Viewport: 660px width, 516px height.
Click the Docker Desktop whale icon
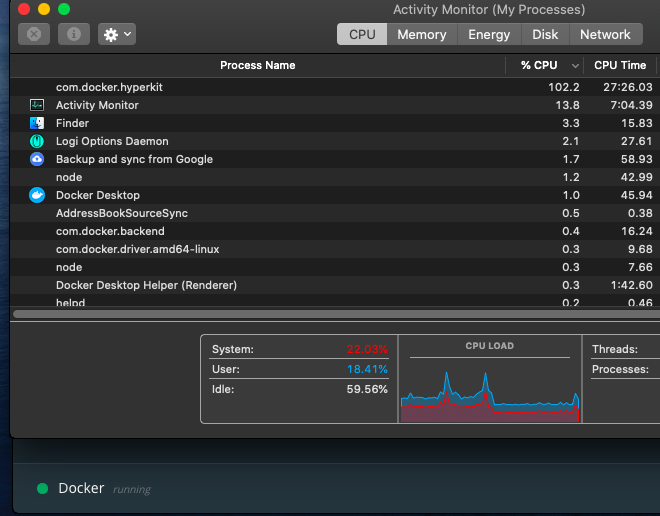click(x=37, y=195)
